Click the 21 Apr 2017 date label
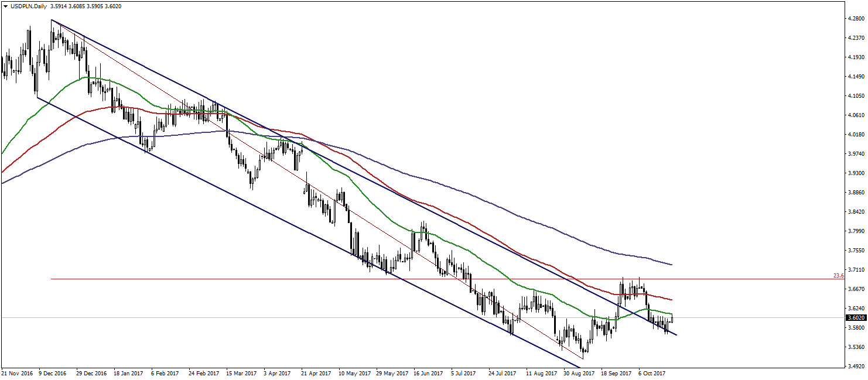The image size is (868, 380). [315, 373]
